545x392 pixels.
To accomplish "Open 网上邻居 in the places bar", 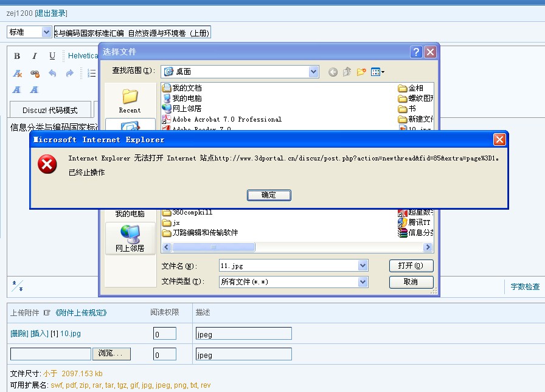I will [x=130, y=238].
